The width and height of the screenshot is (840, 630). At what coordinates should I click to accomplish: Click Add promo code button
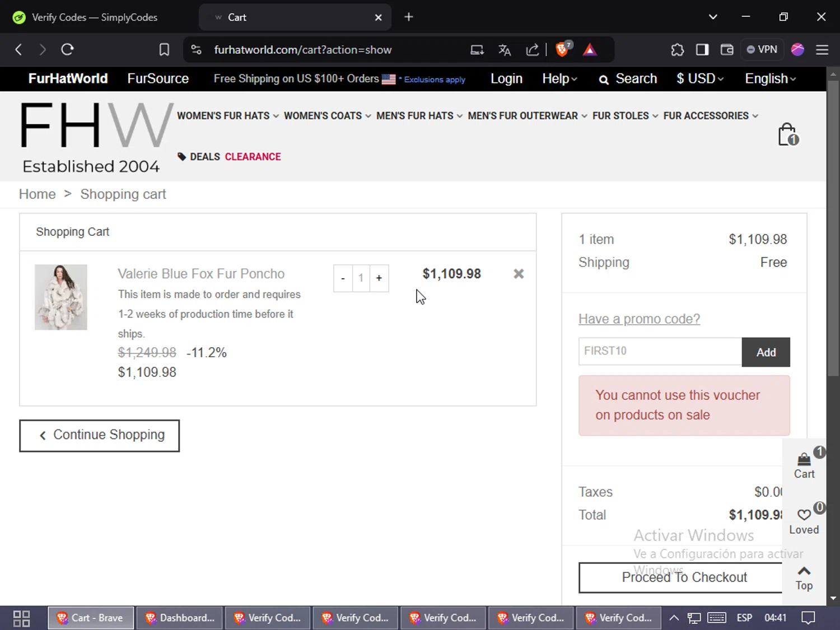(x=766, y=352)
